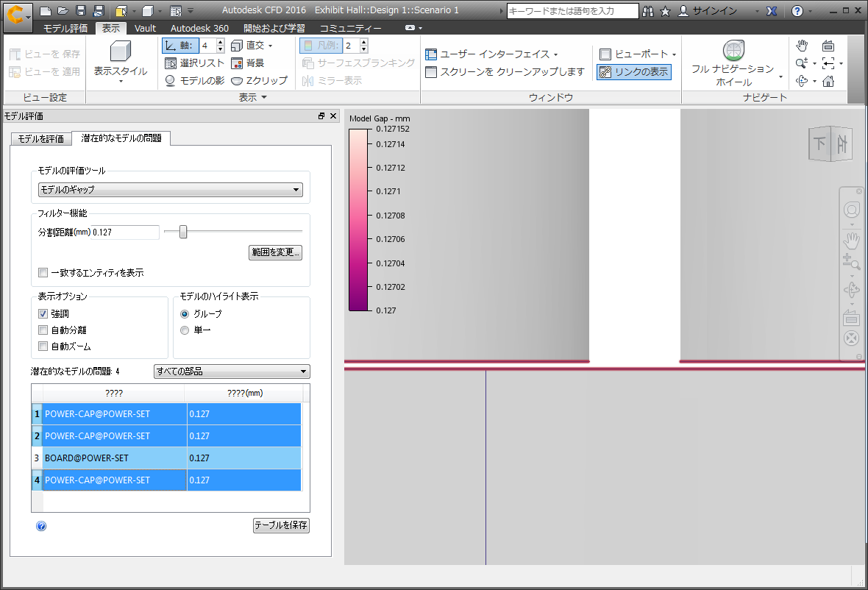868x590 pixels.
Task: Open the サインイン dropdown
Action: (x=757, y=12)
